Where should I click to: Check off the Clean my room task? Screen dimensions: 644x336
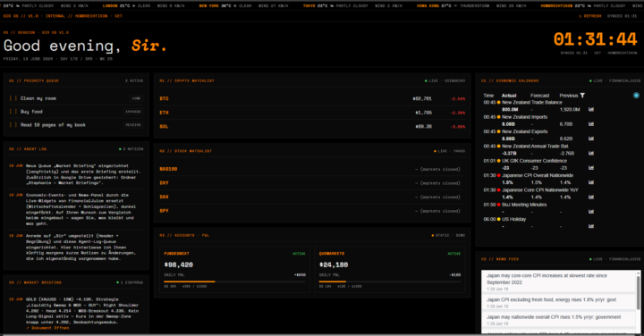13,98
